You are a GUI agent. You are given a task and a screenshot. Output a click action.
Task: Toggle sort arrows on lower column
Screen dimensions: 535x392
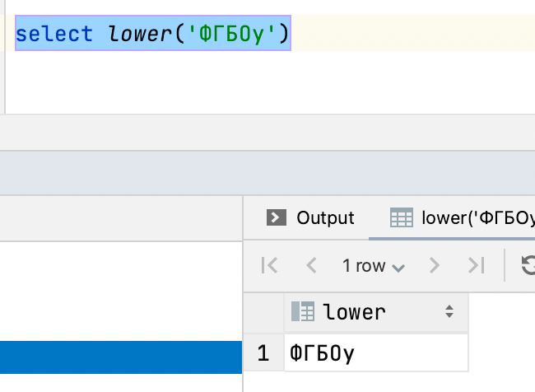click(x=449, y=312)
